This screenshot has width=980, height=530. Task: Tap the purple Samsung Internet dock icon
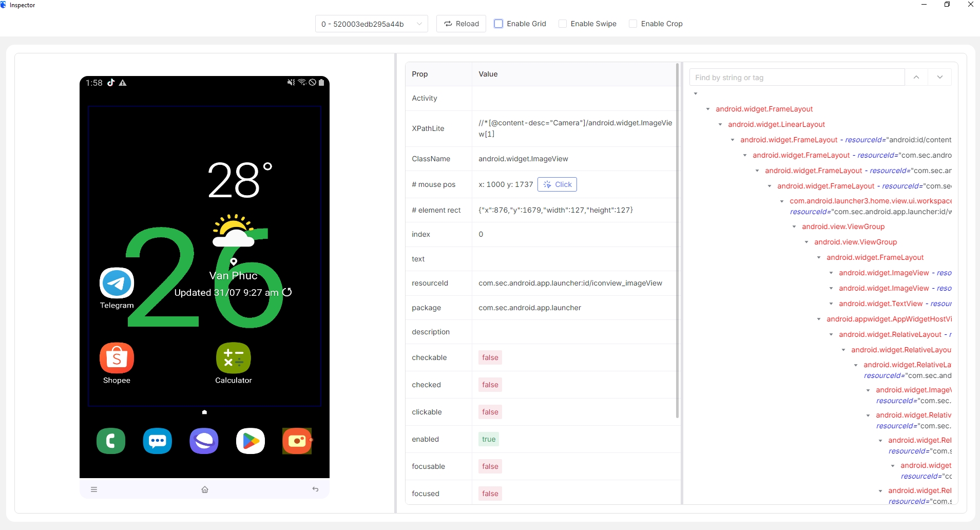204,441
